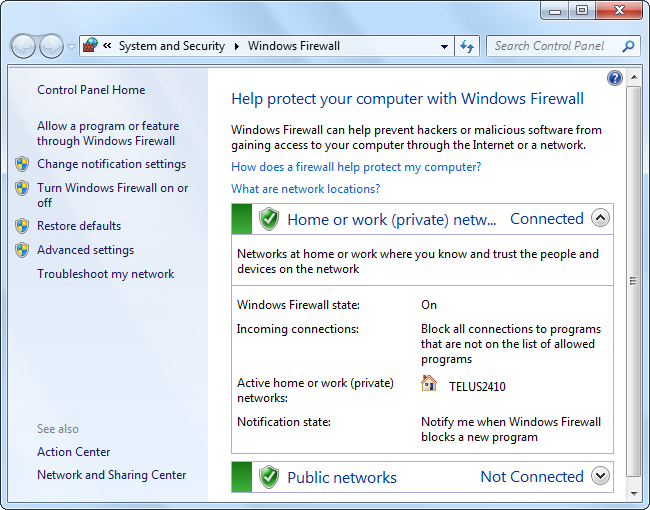Collapse the Home or work (private) networks section
The height and width of the screenshot is (510, 650).
tap(600, 218)
